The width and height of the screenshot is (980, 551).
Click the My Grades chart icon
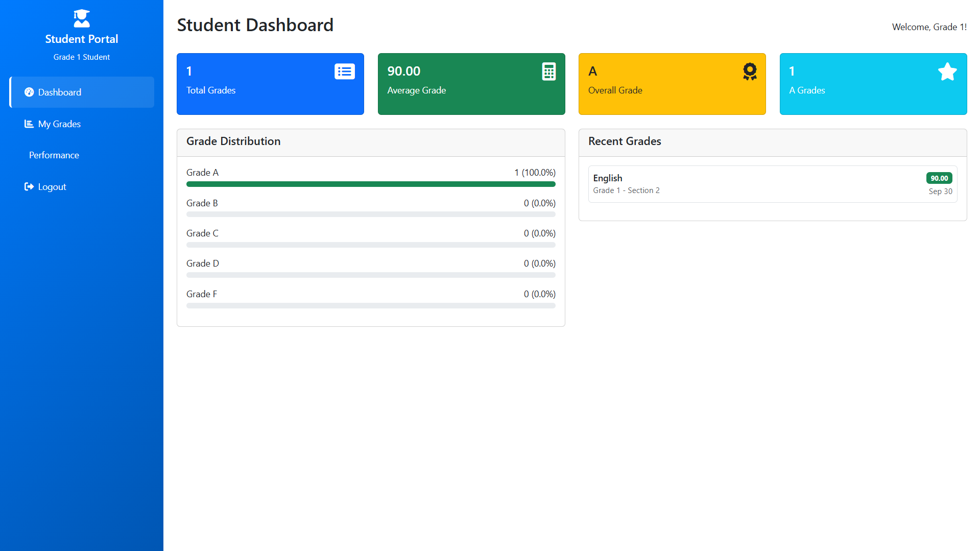[x=29, y=124]
